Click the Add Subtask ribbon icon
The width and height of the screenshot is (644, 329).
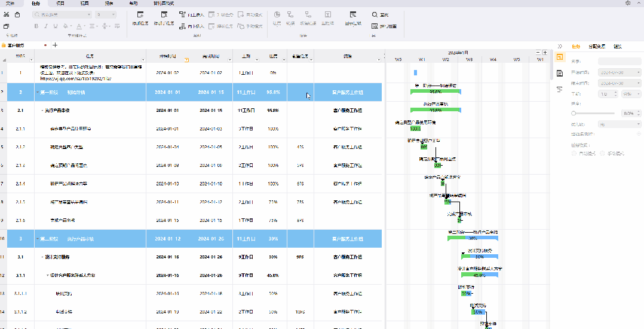click(x=164, y=15)
